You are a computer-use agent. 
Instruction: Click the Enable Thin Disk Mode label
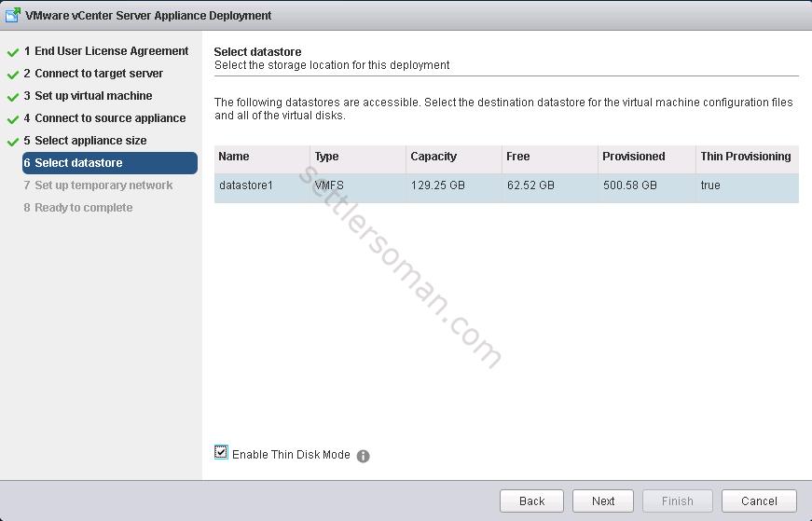pos(291,455)
